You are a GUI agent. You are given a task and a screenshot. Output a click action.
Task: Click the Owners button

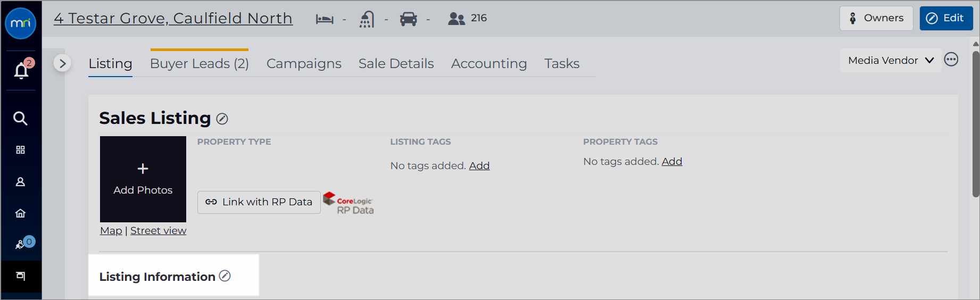pyautogui.click(x=876, y=18)
